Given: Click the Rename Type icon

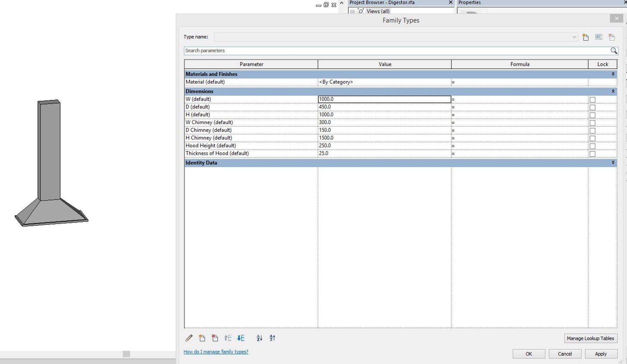Looking at the screenshot, I should 599,37.
